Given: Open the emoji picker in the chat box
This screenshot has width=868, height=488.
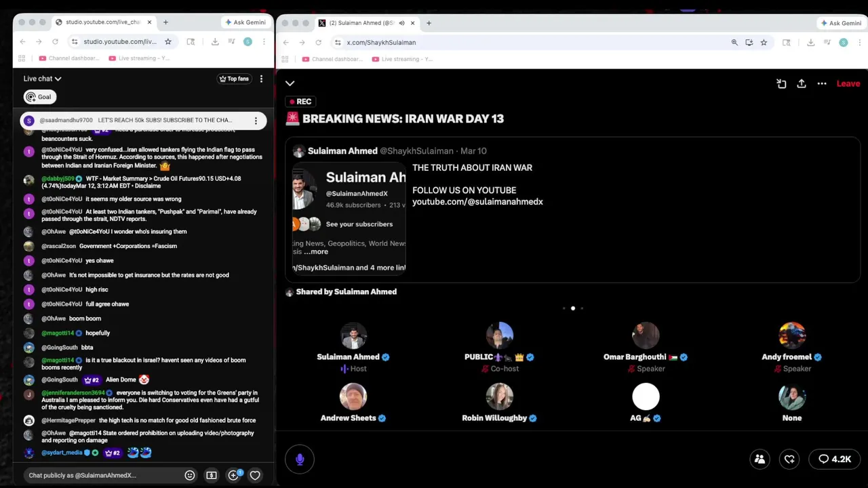Looking at the screenshot, I should (190, 475).
